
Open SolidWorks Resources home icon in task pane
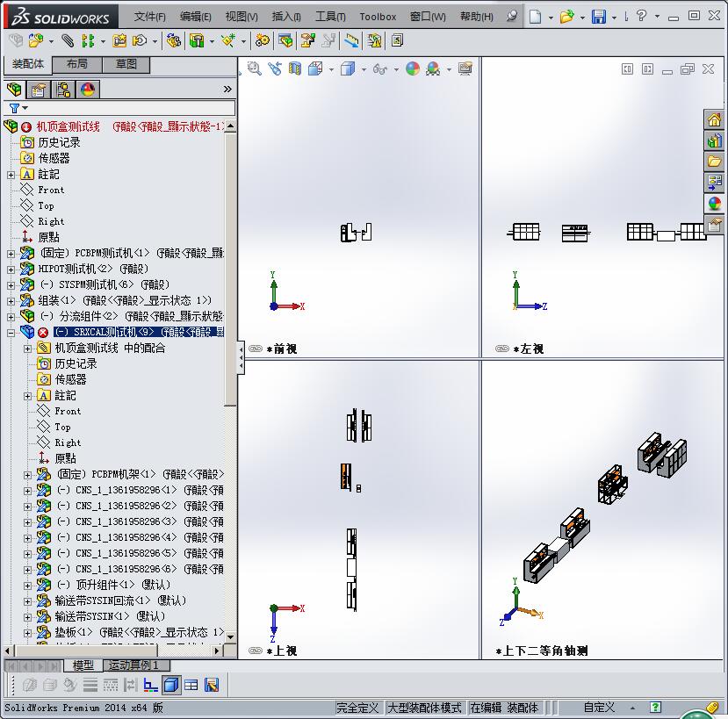714,119
